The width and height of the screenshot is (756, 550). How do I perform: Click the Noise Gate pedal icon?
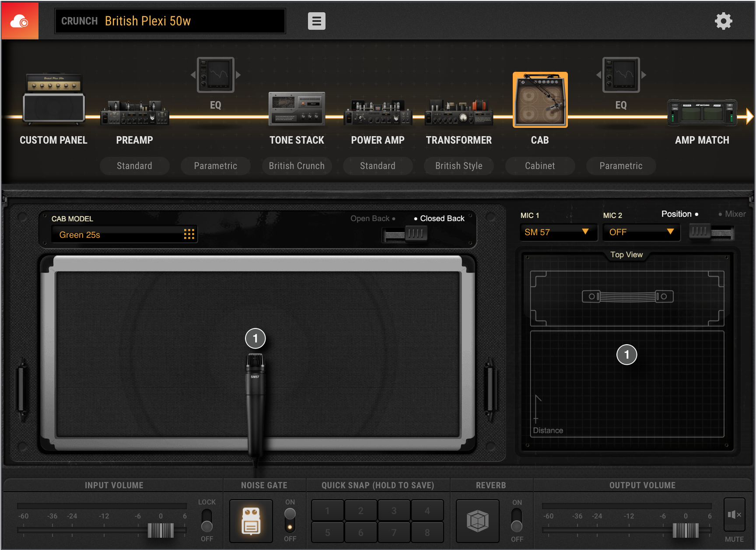click(251, 521)
